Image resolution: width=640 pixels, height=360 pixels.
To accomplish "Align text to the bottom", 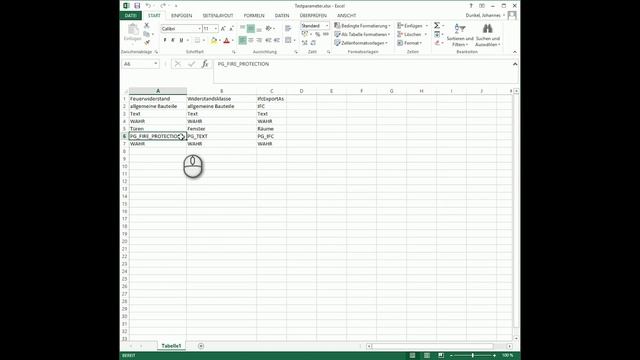I will (x=259, y=29).
